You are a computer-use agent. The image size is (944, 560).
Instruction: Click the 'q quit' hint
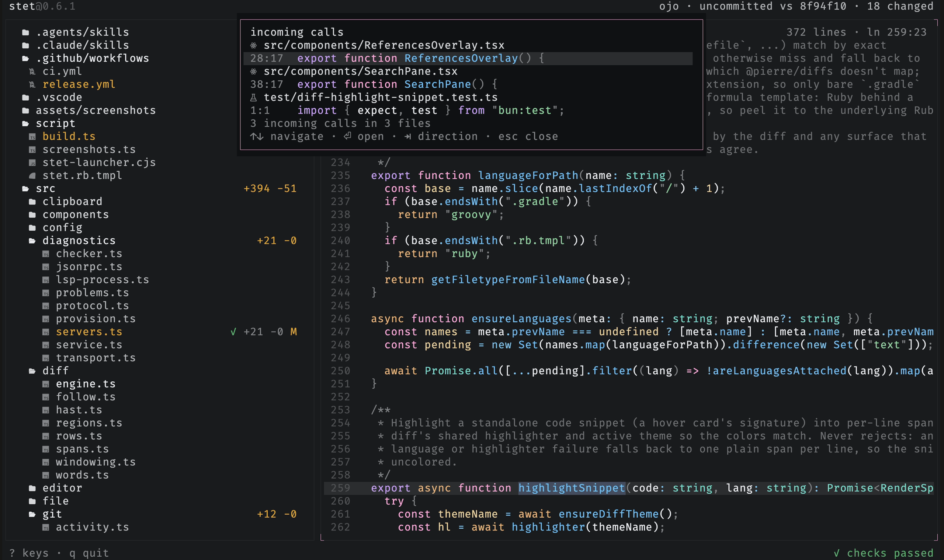pos(89,553)
